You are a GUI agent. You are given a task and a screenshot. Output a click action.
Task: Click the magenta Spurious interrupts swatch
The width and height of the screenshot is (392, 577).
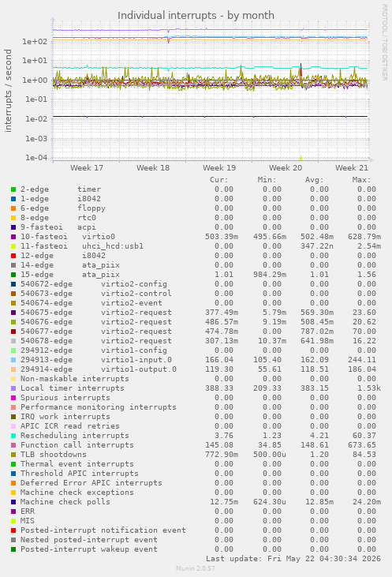click(13, 398)
